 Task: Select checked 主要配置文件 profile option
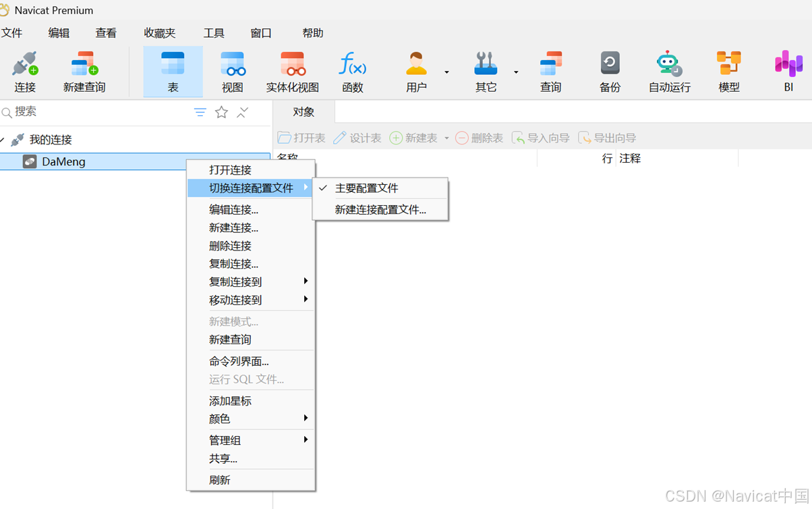(x=380, y=188)
